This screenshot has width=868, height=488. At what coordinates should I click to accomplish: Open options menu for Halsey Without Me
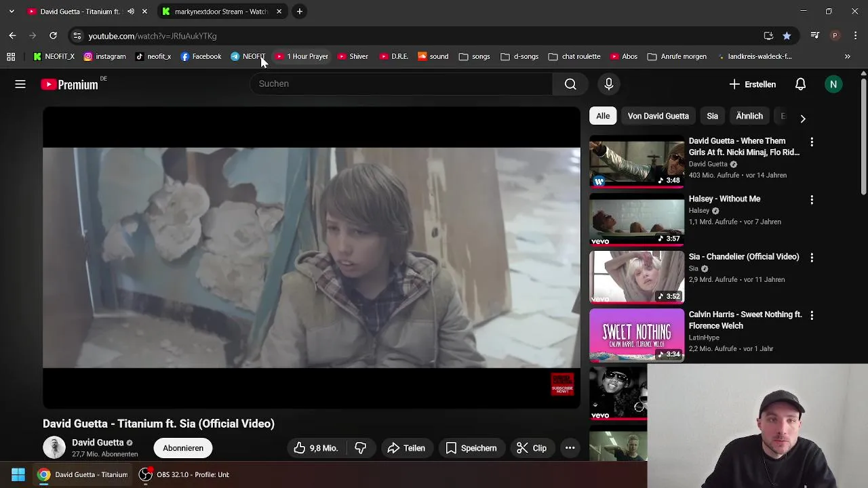812,200
